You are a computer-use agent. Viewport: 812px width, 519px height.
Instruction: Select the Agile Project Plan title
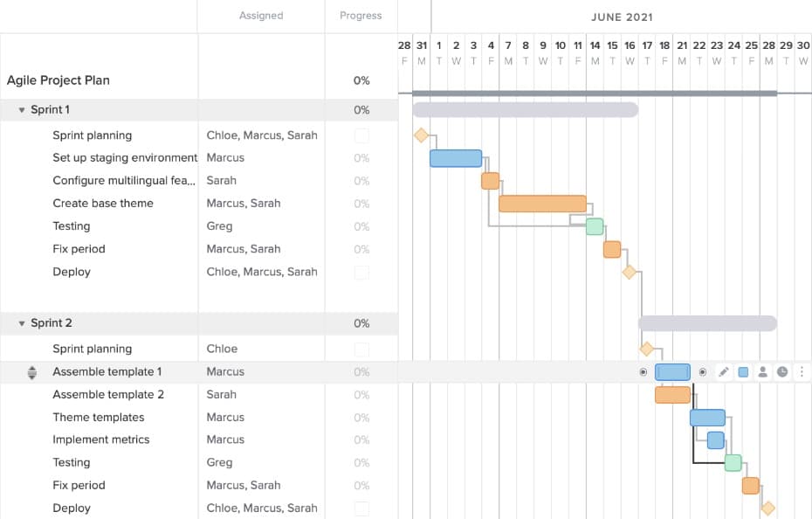pos(56,80)
